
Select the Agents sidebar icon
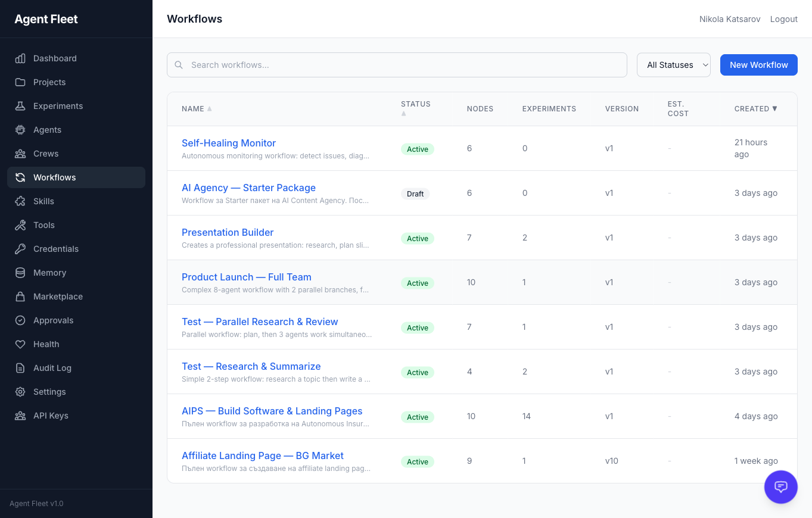point(20,130)
